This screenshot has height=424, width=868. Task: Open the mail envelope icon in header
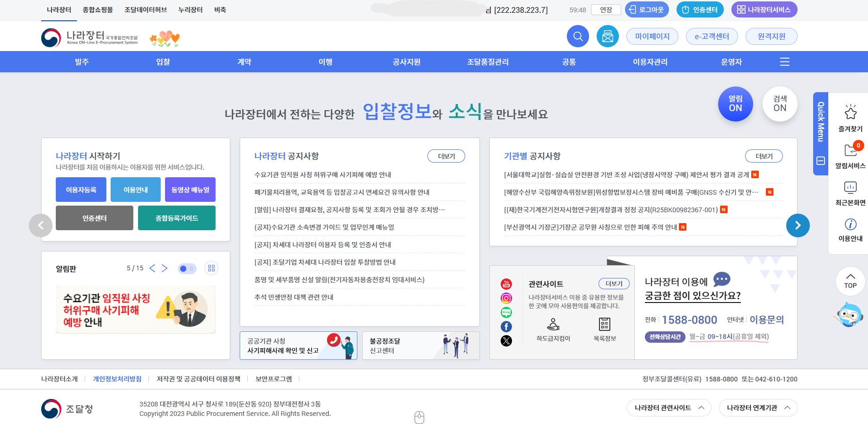click(x=608, y=36)
